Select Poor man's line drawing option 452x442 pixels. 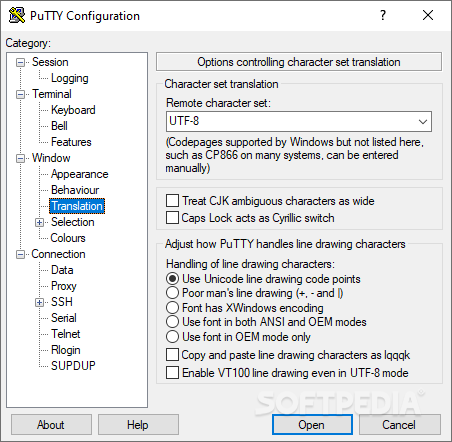coord(172,293)
